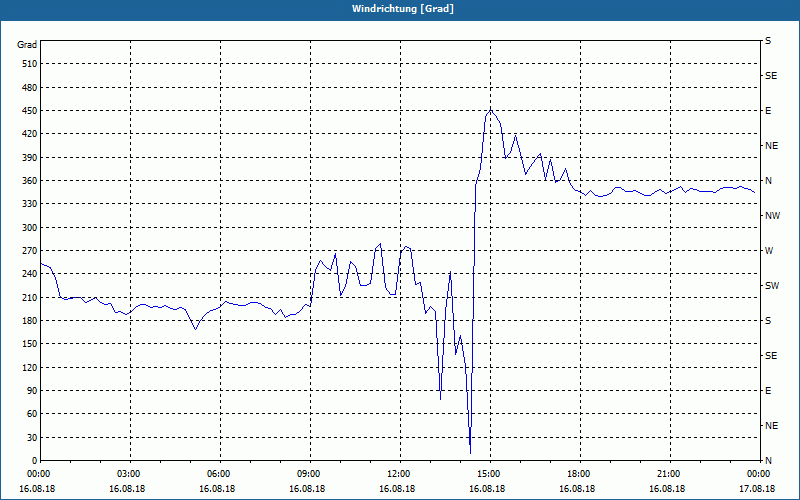Click the lowest curve dip before 15:00

[x=470, y=452]
